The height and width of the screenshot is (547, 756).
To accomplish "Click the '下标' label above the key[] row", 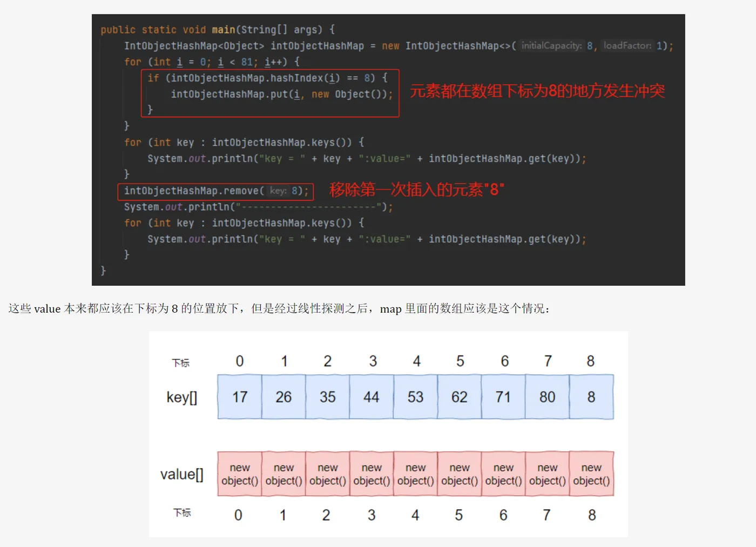I will (181, 363).
